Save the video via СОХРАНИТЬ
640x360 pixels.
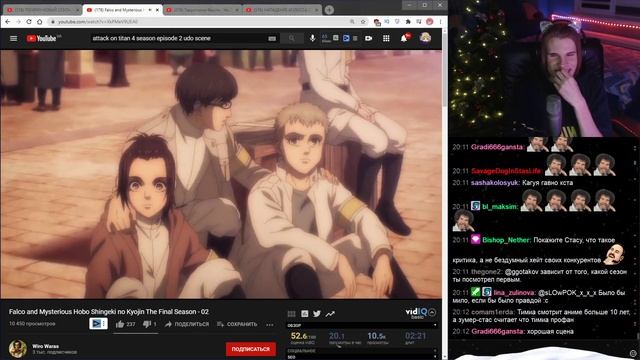(237, 324)
